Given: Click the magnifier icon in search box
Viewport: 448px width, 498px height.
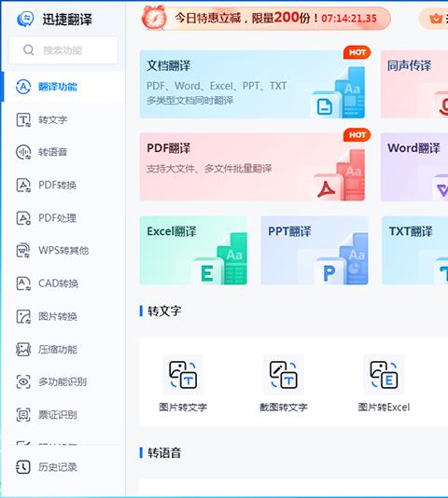Looking at the screenshot, I should 28,49.
